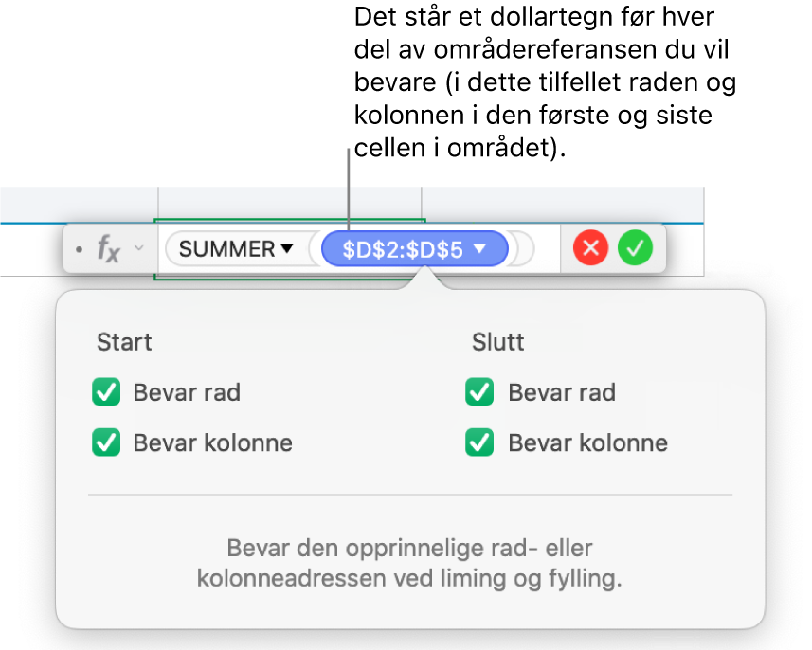The image size is (812, 650).
Task: Open the SUMMER function dropdown arrow
Action: click(286, 249)
